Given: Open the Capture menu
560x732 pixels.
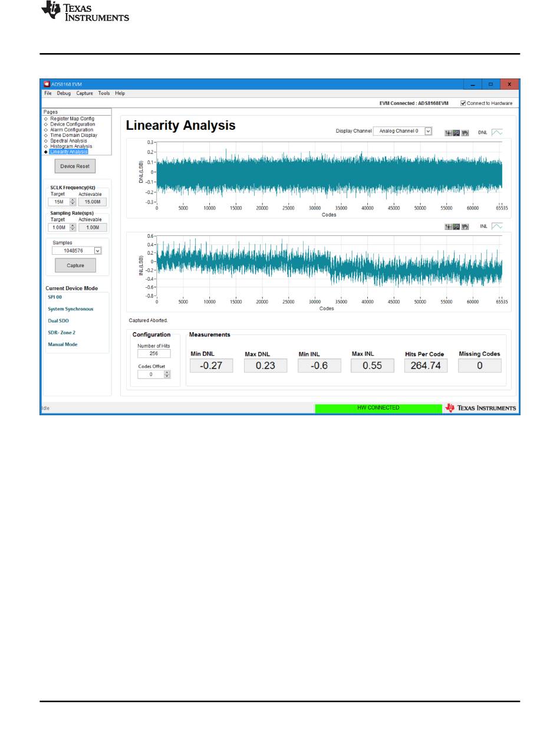Looking at the screenshot, I should click(84, 93).
